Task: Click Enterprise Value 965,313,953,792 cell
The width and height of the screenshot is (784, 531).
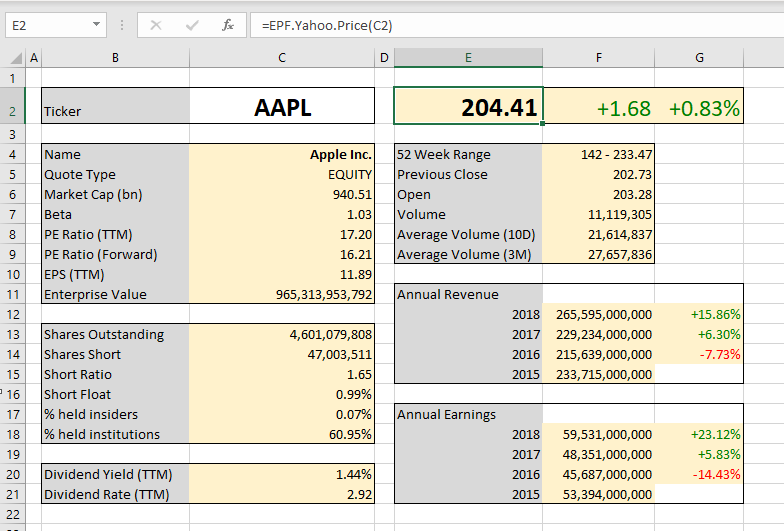Action: (x=282, y=294)
